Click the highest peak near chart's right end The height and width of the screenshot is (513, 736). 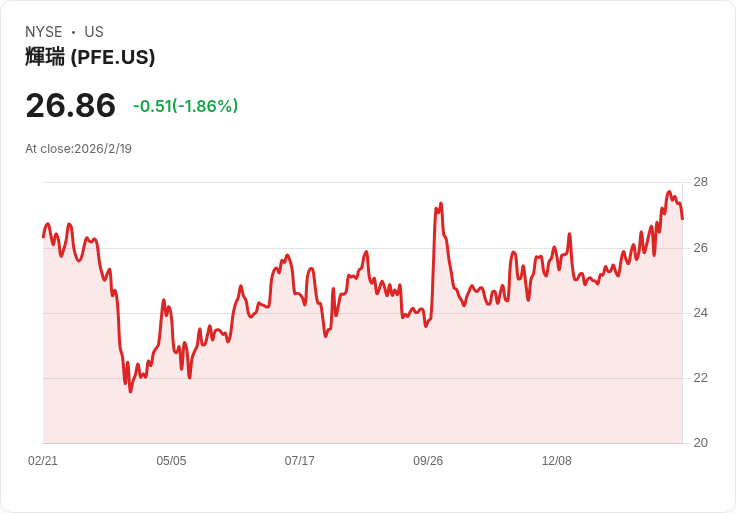pyautogui.click(x=669, y=192)
